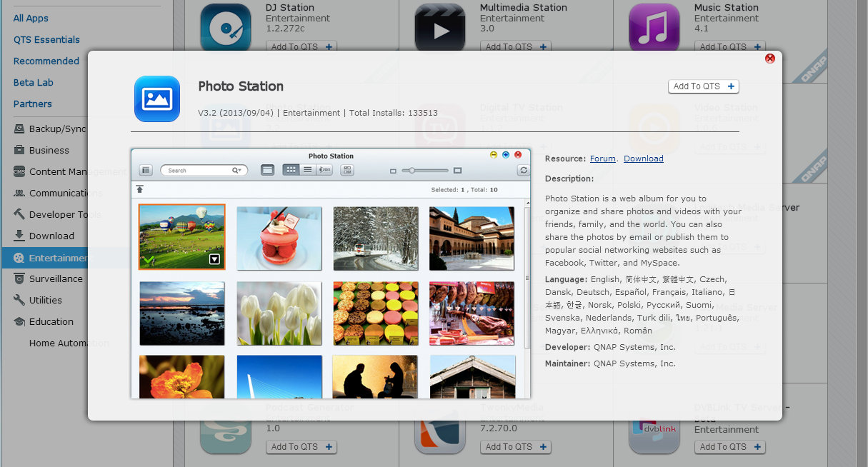Image resolution: width=868 pixels, height=467 pixels.
Task: Click the Surveillance camera icon in sidebar
Action: (19, 279)
